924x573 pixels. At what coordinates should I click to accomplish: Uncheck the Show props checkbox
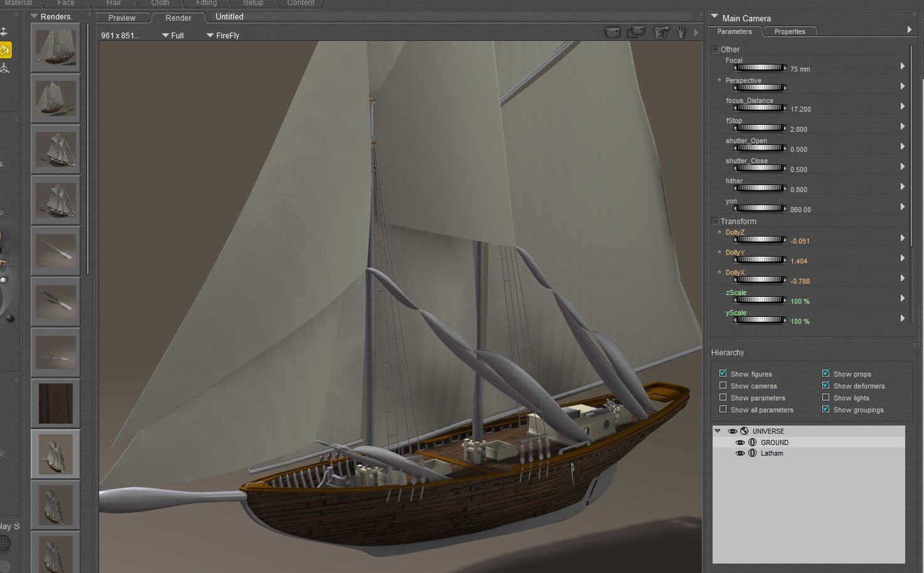coord(826,373)
